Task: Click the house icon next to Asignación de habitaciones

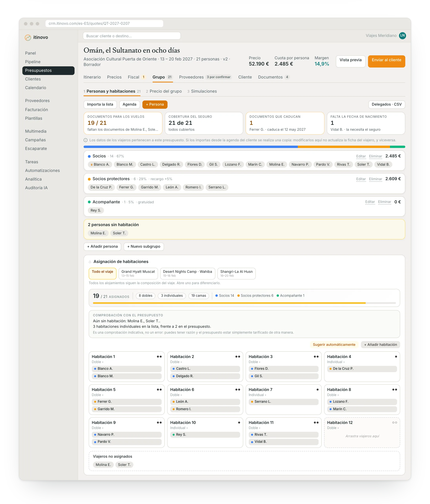Action: click(90, 262)
